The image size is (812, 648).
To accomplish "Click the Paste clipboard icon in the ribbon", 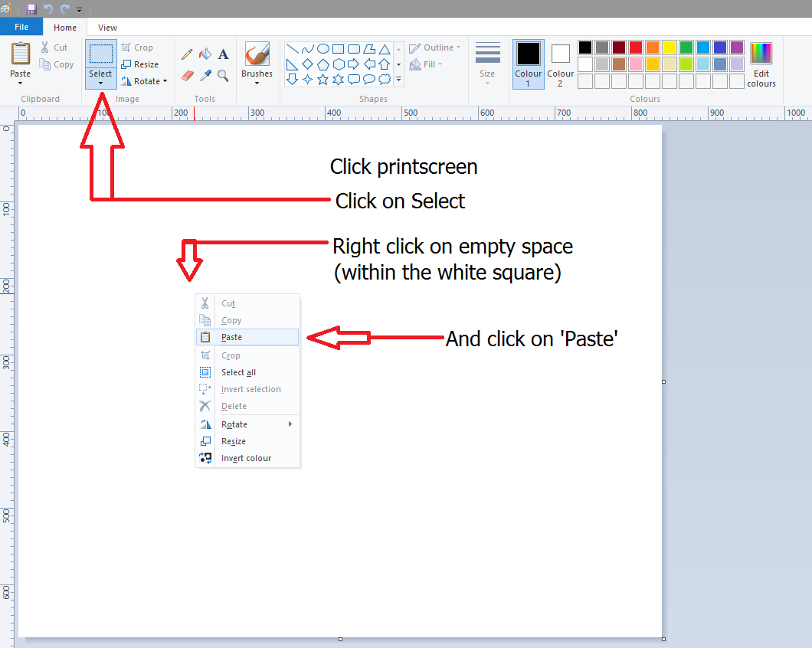I will click(21, 54).
